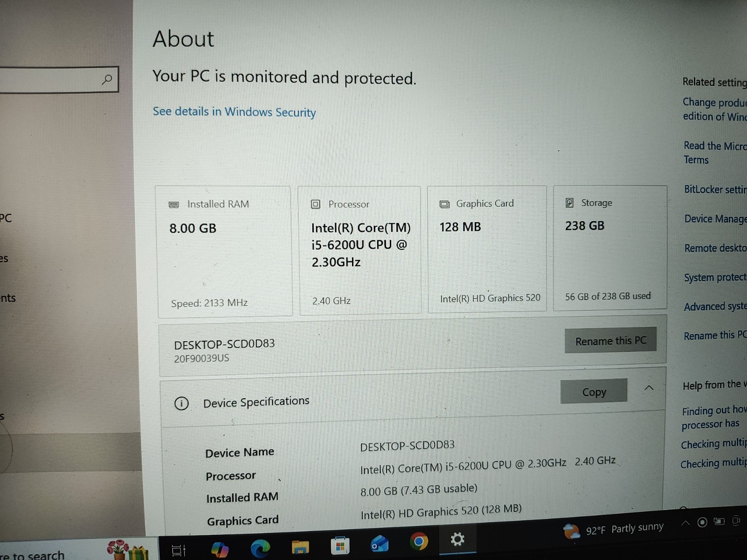This screenshot has height=560, width=747.
Task: Open File Explorer from the taskbar
Action: [x=300, y=546]
